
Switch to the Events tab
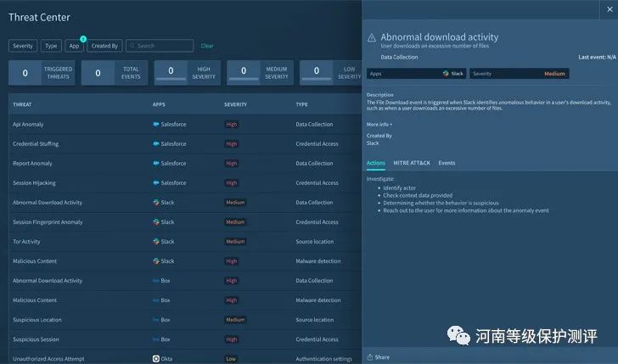pyautogui.click(x=447, y=163)
